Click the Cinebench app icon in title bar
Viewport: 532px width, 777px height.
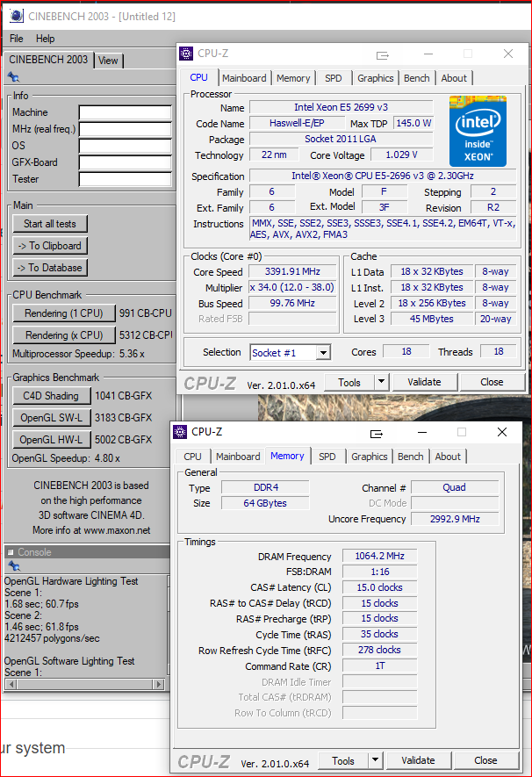[x=17, y=16]
